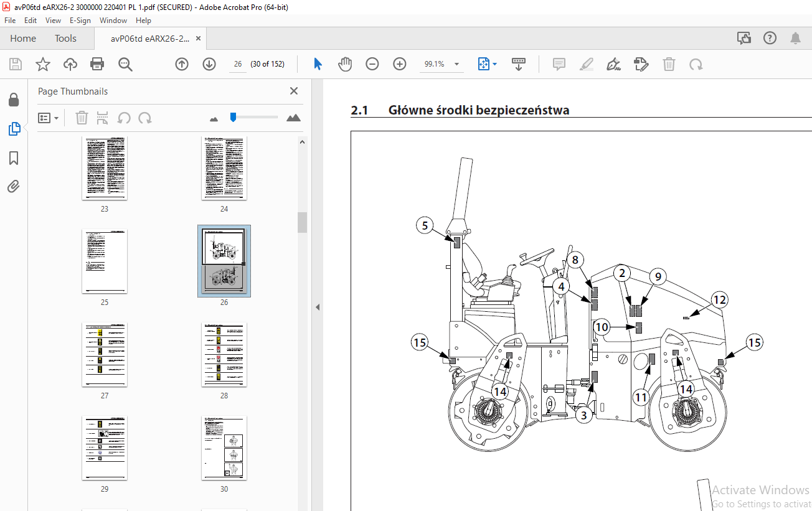Image resolution: width=812 pixels, height=511 pixels.
Task: Print the document
Action: [x=97, y=64]
